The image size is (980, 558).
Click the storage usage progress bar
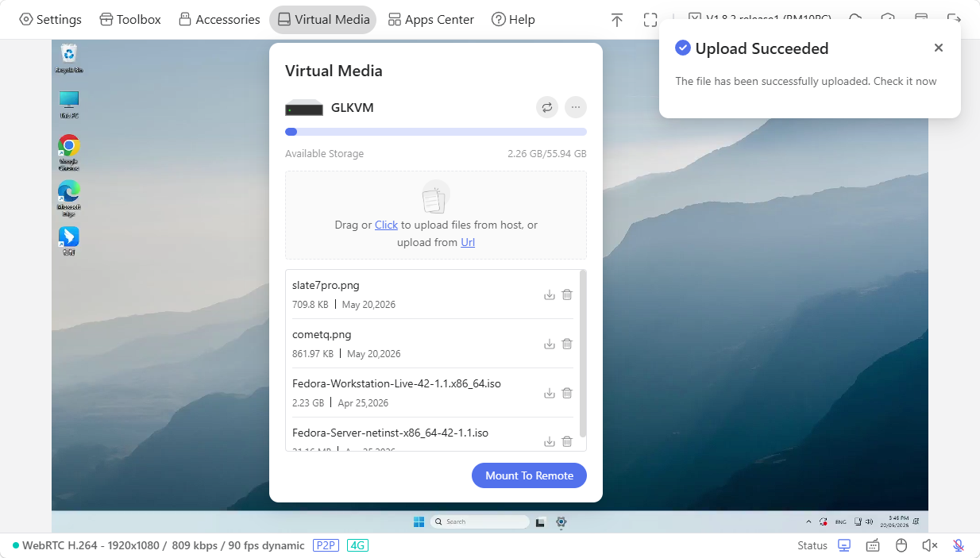[x=436, y=132]
